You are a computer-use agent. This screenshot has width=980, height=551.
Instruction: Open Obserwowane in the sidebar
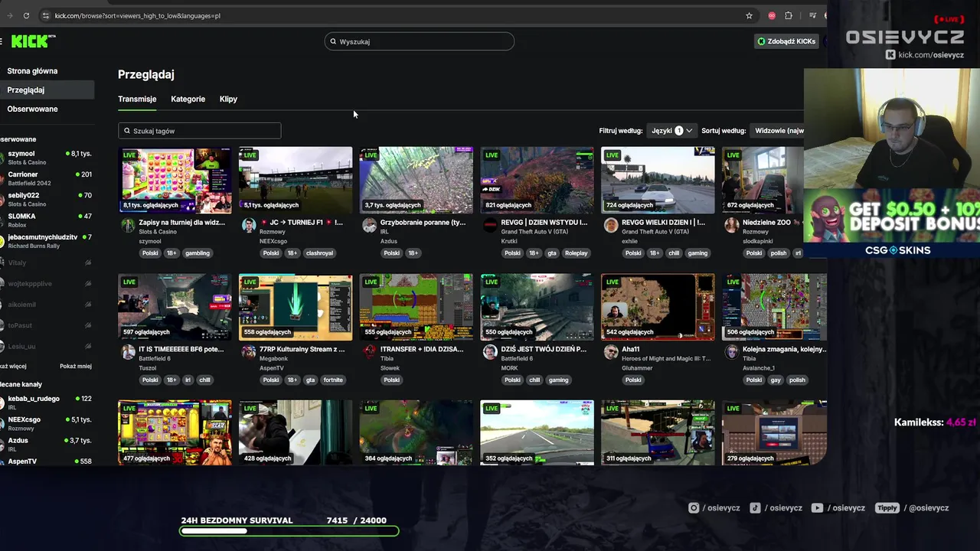pos(32,109)
